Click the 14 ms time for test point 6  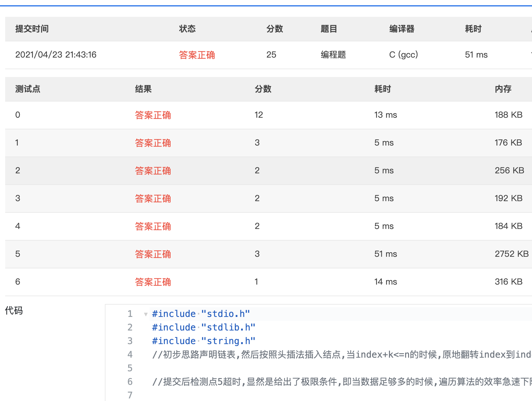click(x=385, y=282)
